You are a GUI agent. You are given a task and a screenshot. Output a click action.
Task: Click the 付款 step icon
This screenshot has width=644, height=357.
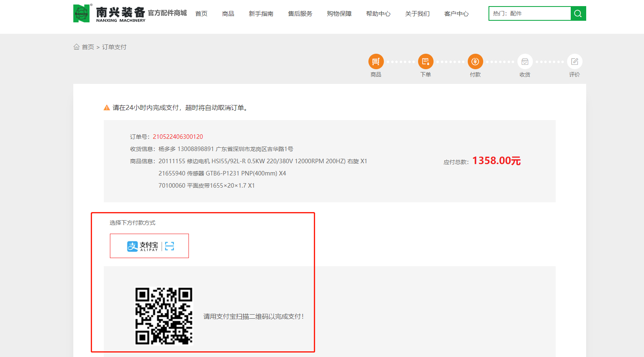pyautogui.click(x=475, y=61)
